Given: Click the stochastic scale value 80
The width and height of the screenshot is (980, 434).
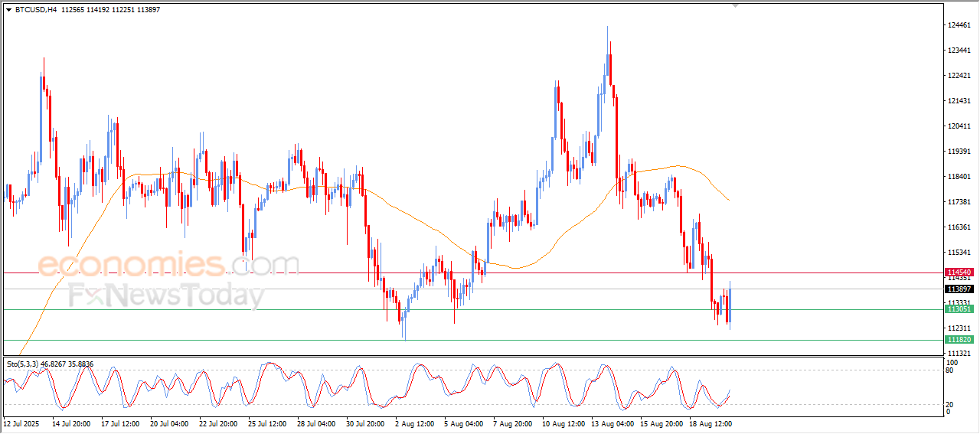Looking at the screenshot, I should [950, 370].
